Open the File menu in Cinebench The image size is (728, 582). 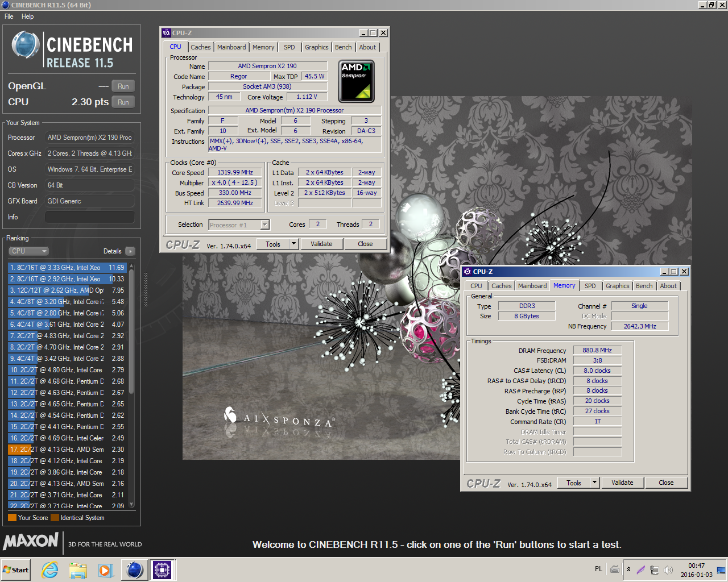pyautogui.click(x=9, y=16)
